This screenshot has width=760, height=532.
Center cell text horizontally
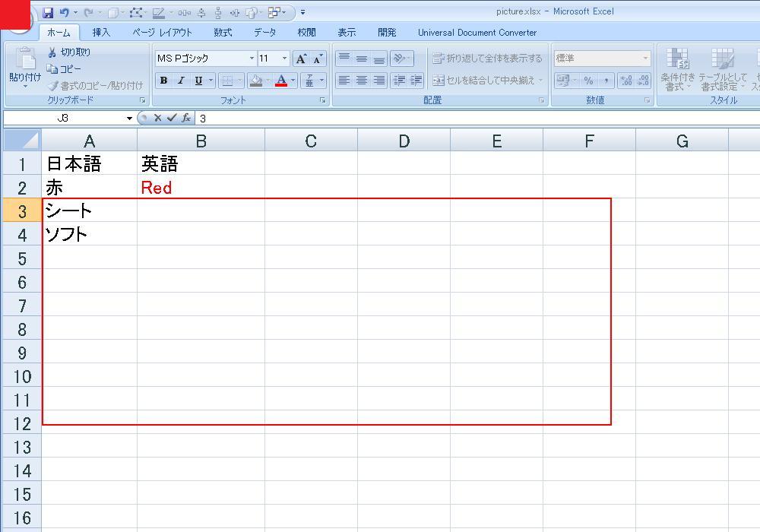tap(362, 81)
